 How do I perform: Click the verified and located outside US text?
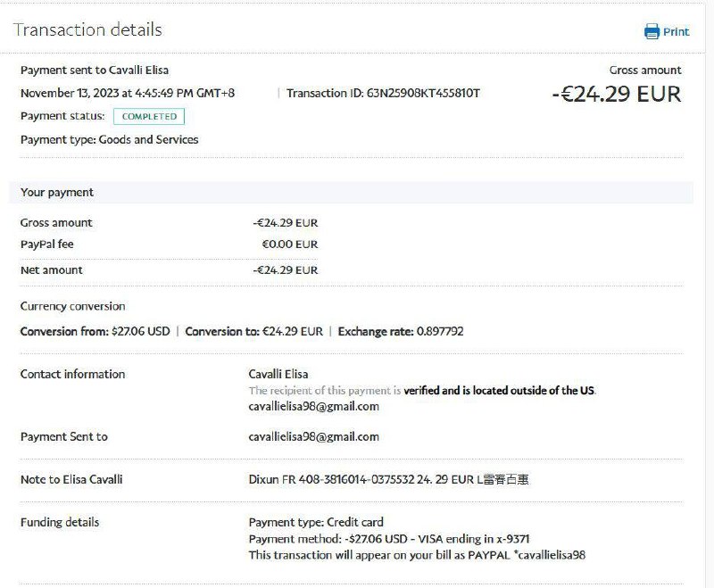[499, 390]
